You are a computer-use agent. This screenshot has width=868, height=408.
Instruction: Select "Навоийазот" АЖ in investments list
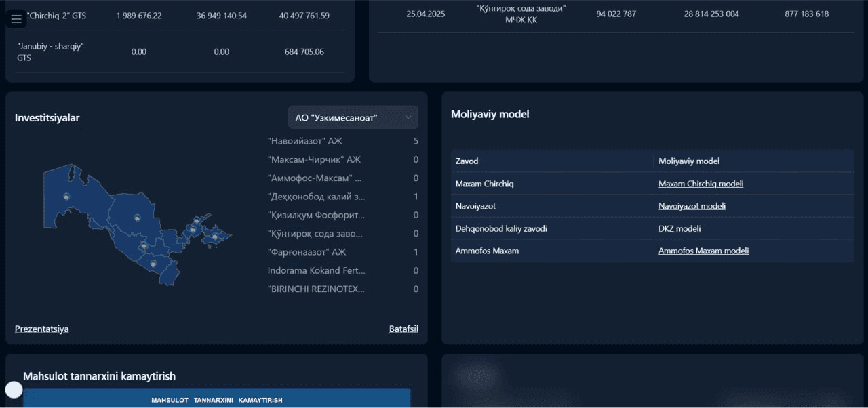click(x=343, y=141)
